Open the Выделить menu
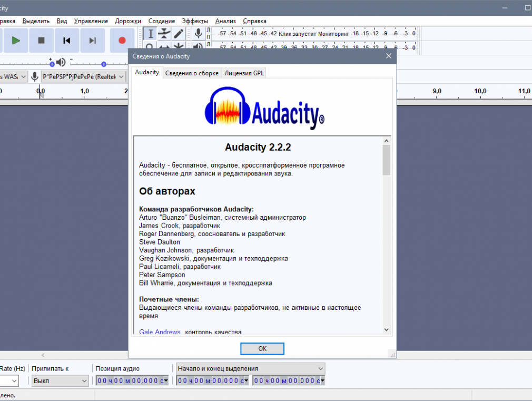Screen dimensions: 532x401 (x=36, y=21)
